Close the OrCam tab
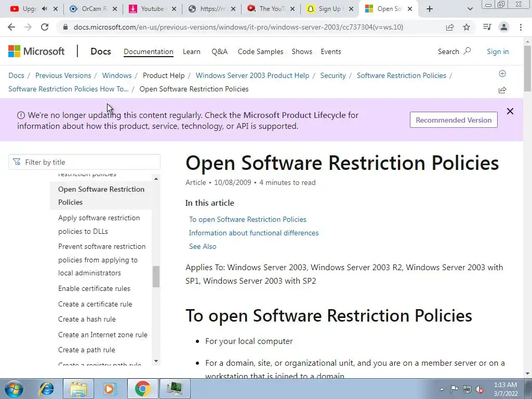Viewport: 532px width, 399px height. click(x=115, y=9)
